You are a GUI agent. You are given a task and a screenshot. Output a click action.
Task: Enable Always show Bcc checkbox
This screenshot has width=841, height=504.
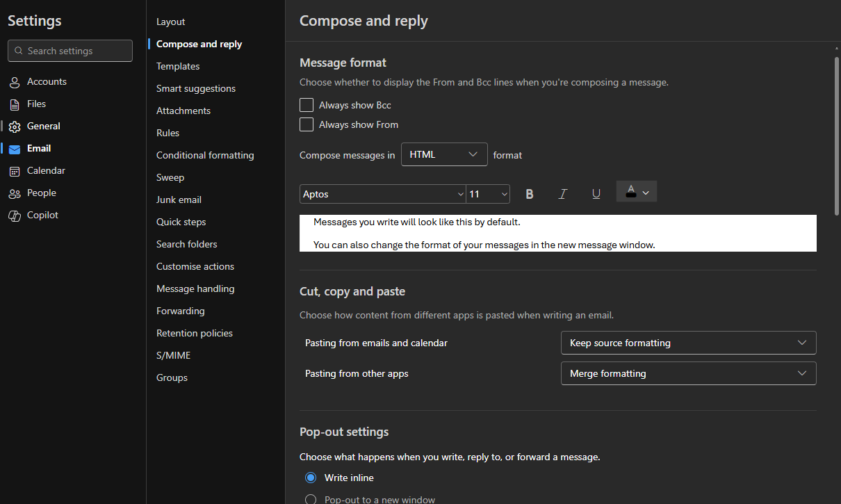(x=307, y=105)
